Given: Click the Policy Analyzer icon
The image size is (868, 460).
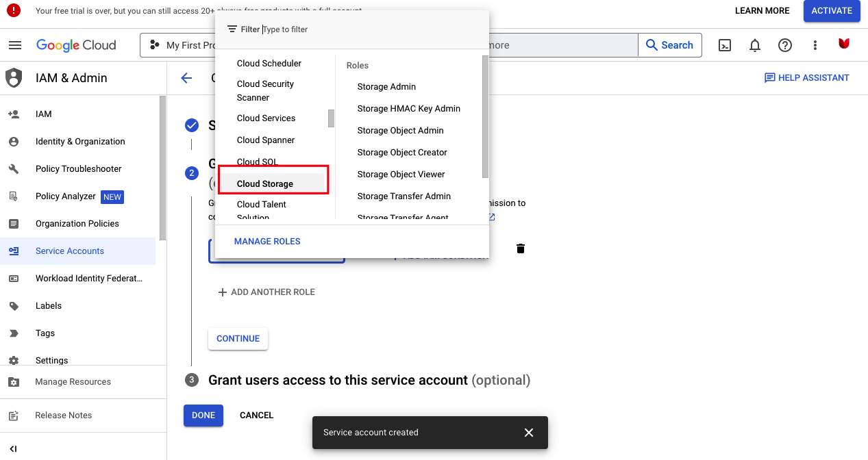Looking at the screenshot, I should [x=14, y=196].
